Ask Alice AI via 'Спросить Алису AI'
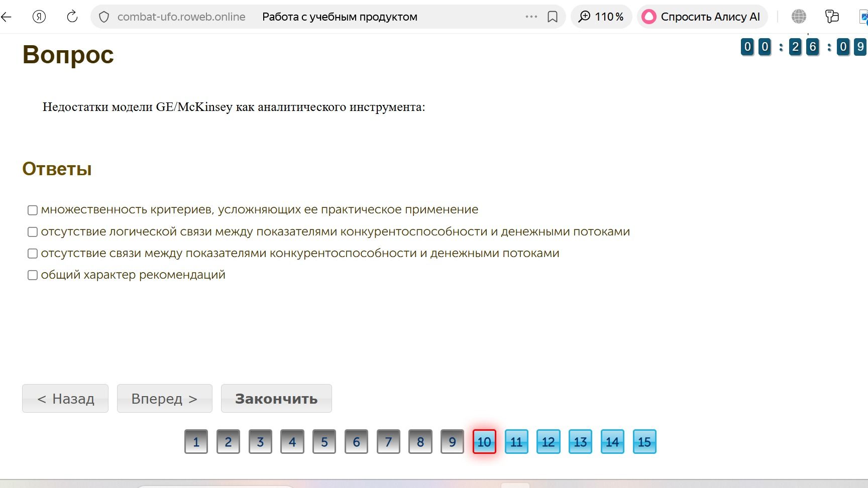This screenshot has height=488, width=868. click(702, 17)
